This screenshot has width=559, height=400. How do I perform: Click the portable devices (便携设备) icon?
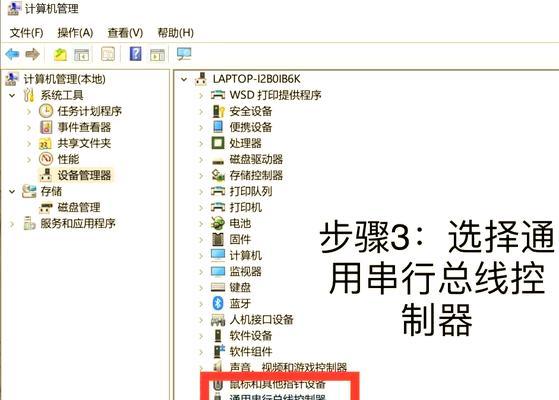(218, 127)
